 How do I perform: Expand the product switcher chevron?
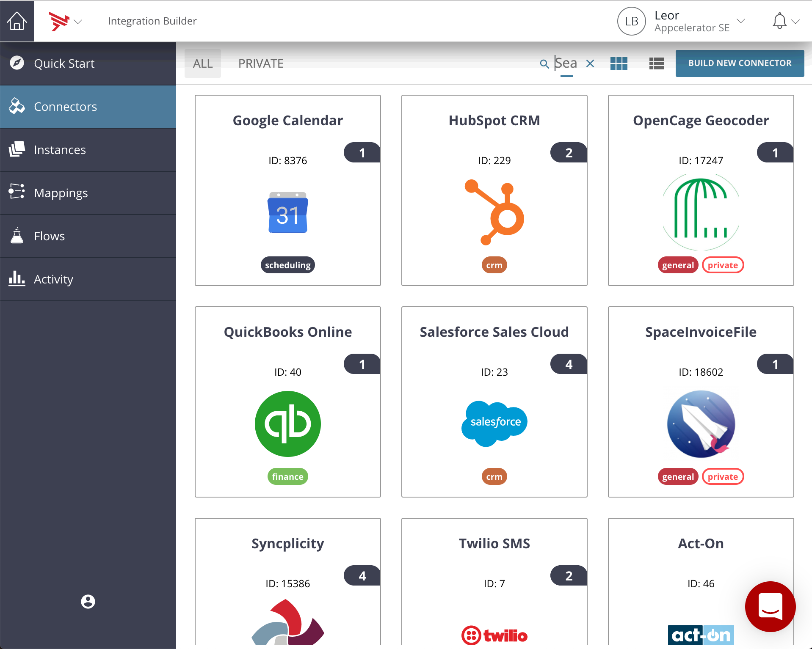click(78, 22)
